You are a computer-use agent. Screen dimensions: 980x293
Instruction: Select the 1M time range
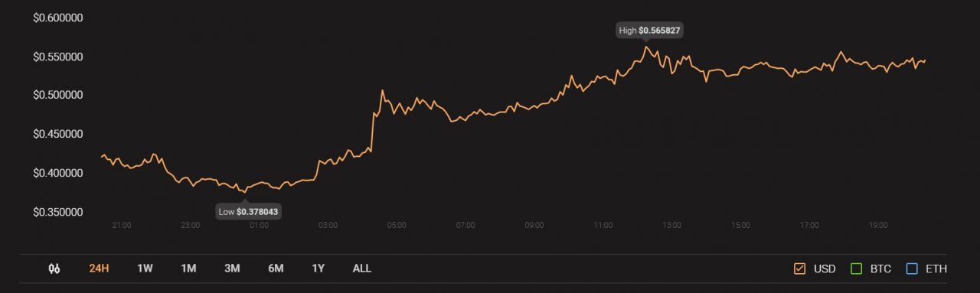coord(188,269)
